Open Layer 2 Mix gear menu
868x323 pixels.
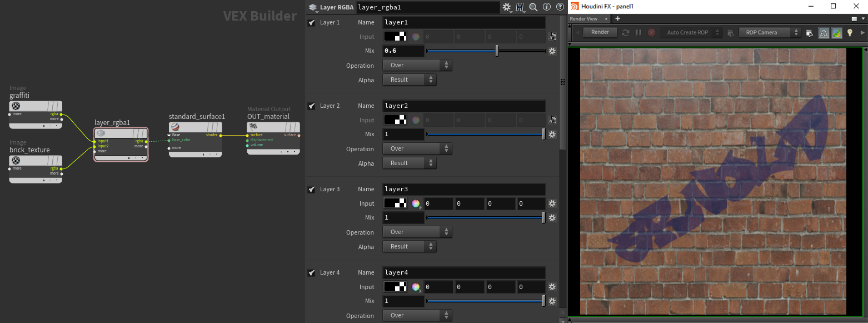pos(552,135)
